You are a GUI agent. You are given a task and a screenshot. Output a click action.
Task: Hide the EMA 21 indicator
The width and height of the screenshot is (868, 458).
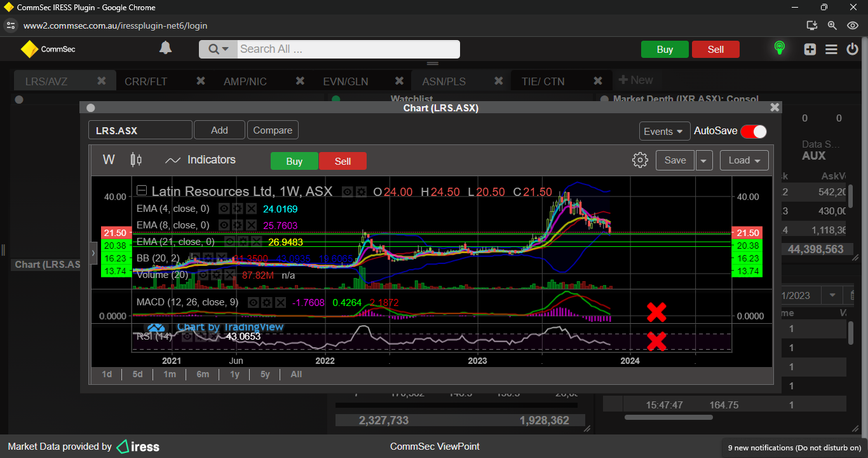pyautogui.click(x=229, y=242)
